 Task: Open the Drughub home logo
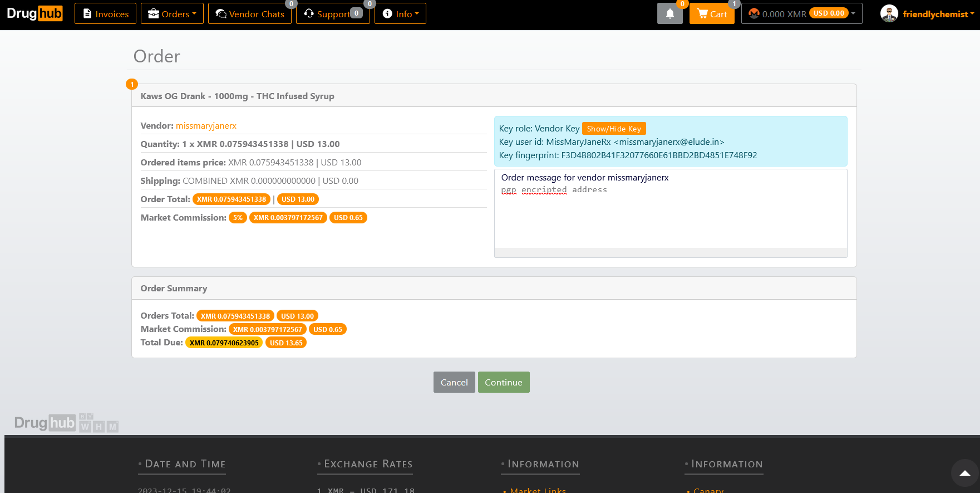(x=35, y=13)
